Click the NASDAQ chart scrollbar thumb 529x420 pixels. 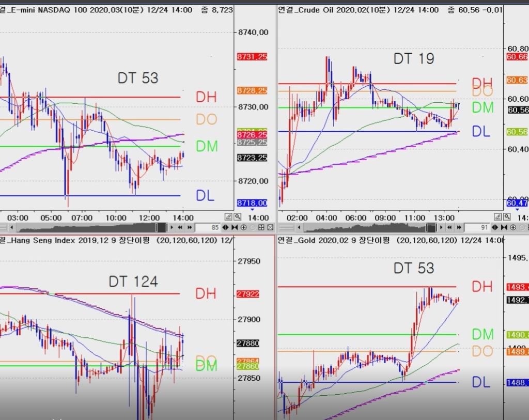tap(162, 227)
